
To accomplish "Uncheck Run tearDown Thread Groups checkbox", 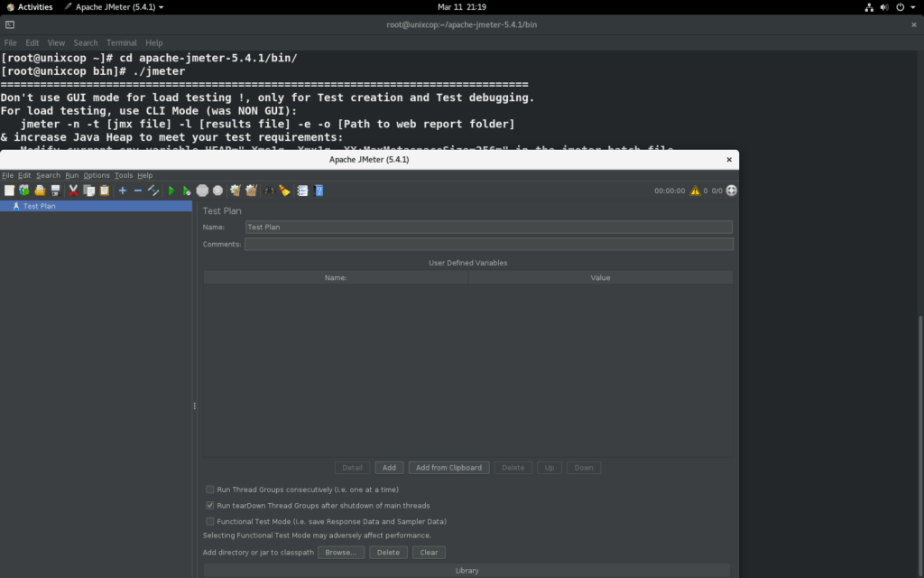I will click(x=209, y=506).
